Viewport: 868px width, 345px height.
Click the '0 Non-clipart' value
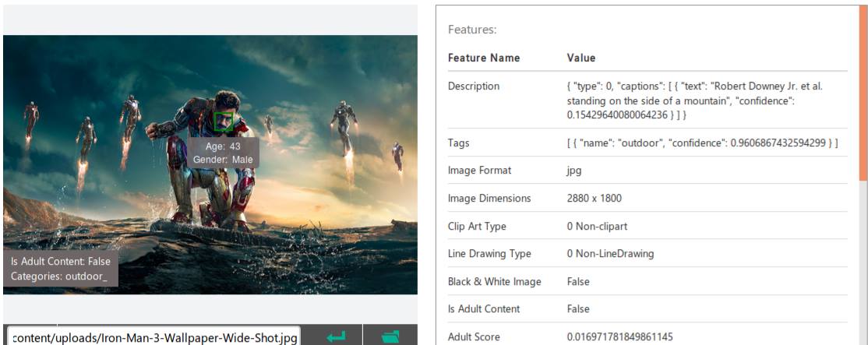pyautogui.click(x=598, y=226)
